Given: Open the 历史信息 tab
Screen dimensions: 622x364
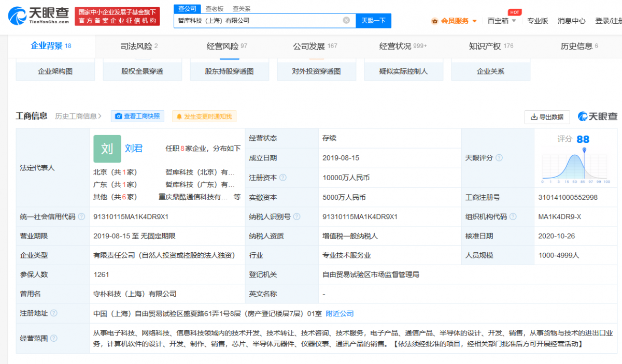Looking at the screenshot, I should (579, 46).
